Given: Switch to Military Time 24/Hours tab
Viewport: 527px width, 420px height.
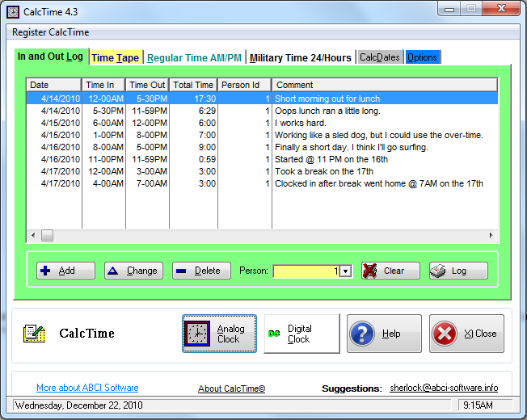Looking at the screenshot, I should 300,57.
